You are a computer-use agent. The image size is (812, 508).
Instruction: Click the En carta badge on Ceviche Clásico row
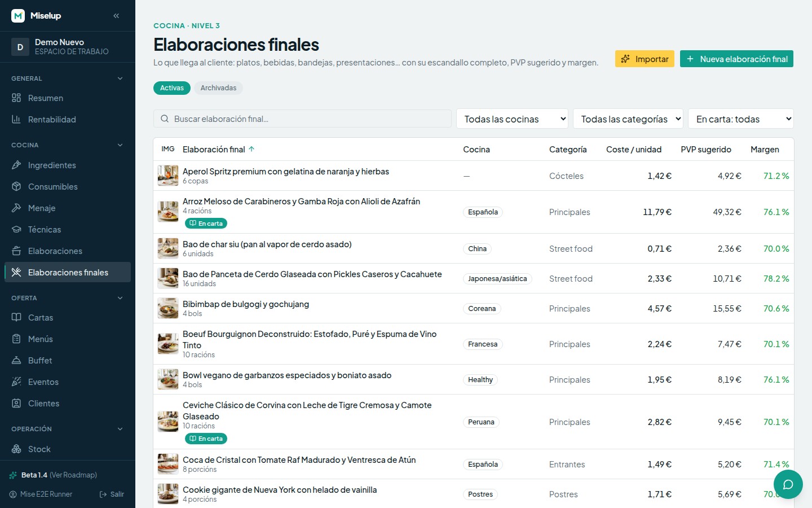point(206,439)
